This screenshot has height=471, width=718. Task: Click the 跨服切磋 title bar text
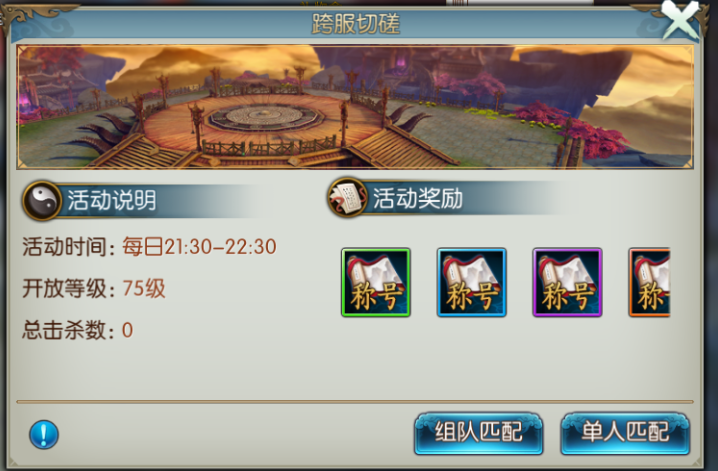356,23
